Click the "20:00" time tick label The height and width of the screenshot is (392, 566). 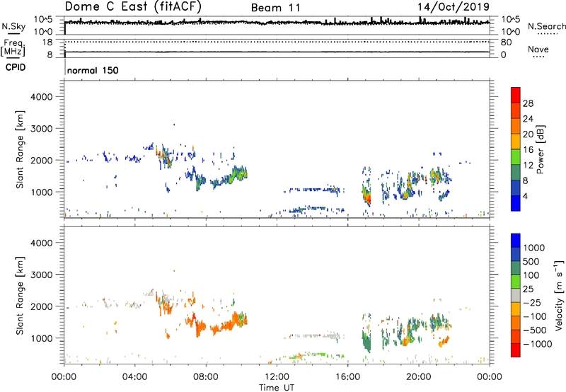(x=419, y=377)
